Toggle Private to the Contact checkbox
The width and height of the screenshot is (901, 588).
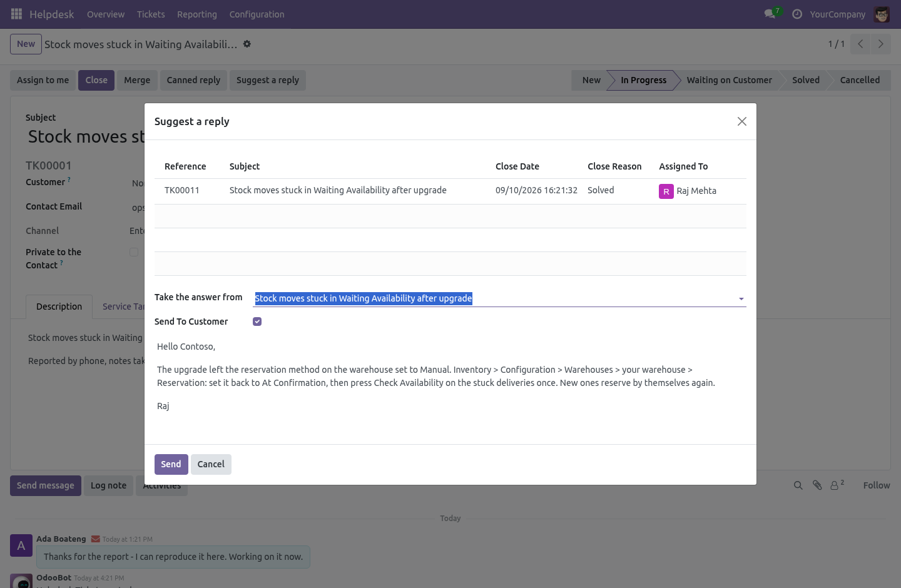click(x=134, y=252)
